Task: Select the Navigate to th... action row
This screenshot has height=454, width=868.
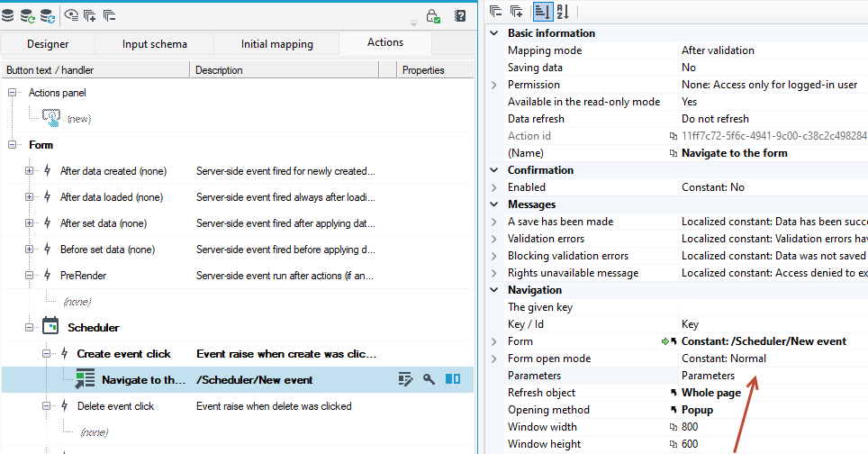Action: (x=238, y=380)
